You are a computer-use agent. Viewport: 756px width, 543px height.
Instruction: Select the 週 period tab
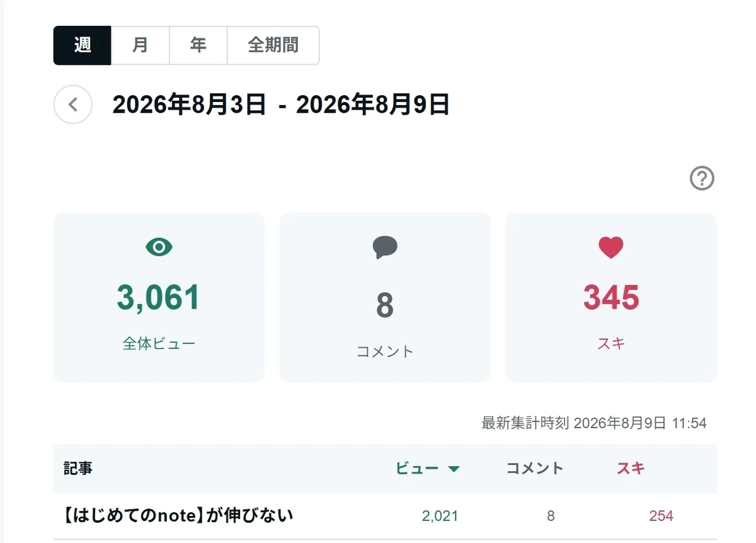point(83,45)
